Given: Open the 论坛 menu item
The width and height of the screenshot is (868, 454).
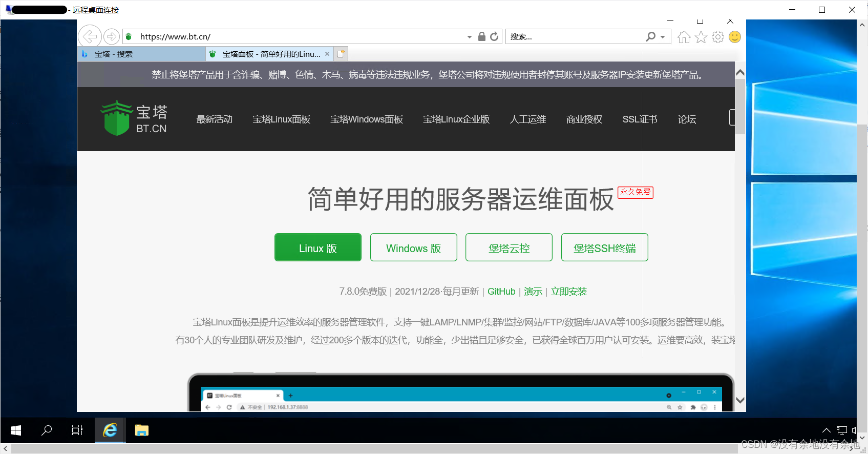Looking at the screenshot, I should click(687, 119).
